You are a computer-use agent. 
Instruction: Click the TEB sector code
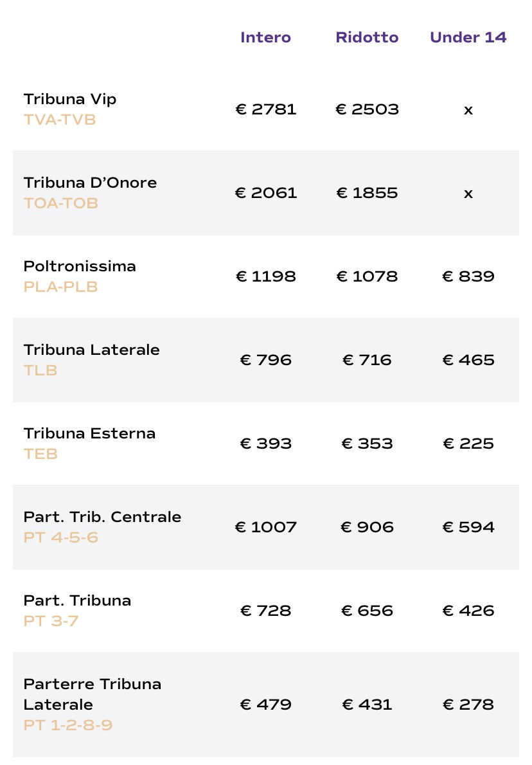click(40, 454)
